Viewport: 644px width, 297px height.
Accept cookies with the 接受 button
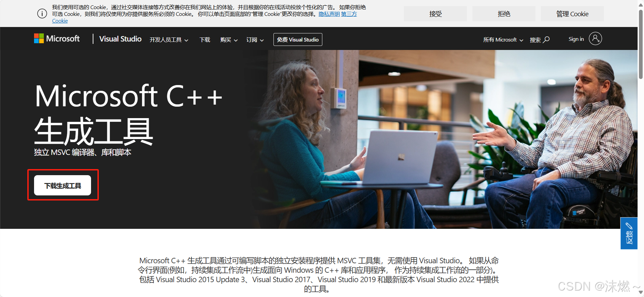coord(436,14)
